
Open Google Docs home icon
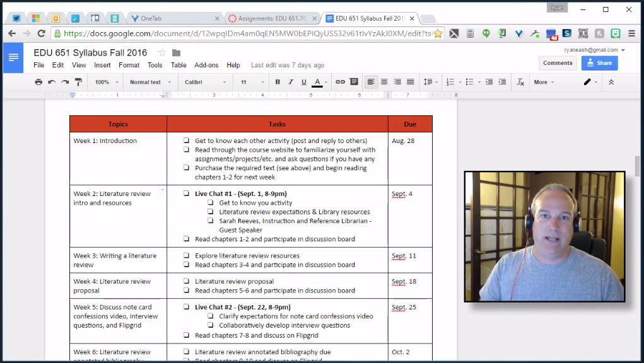point(13,57)
